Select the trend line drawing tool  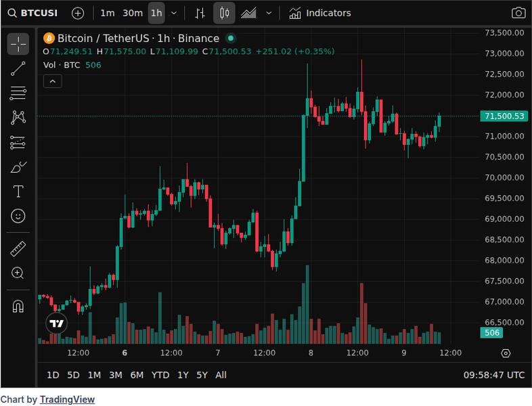tap(18, 68)
